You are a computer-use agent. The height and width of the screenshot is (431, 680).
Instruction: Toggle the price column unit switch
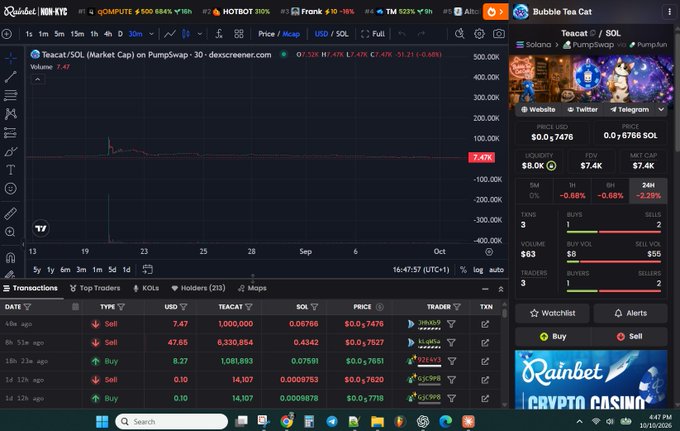pos(379,307)
